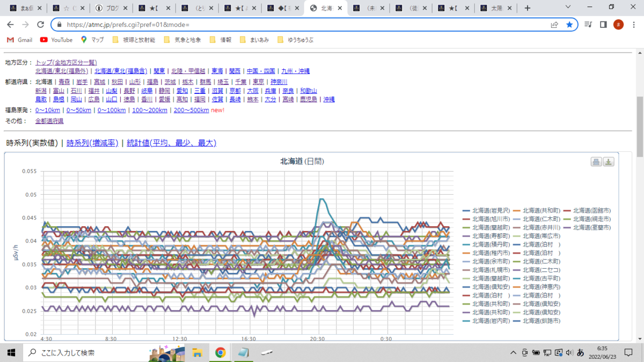Toggle 北海道(札幌市) series in legend
The height and width of the screenshot is (362, 644).
[x=487, y=270]
